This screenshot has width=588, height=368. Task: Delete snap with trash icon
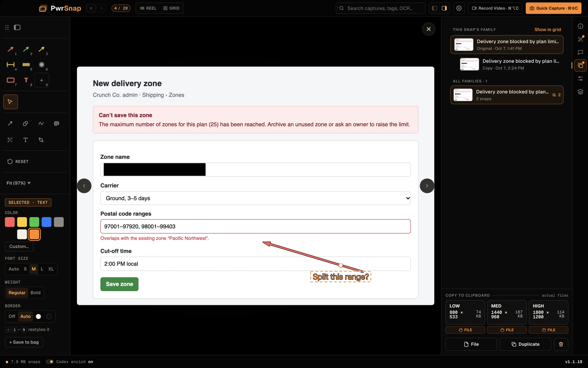click(x=561, y=344)
